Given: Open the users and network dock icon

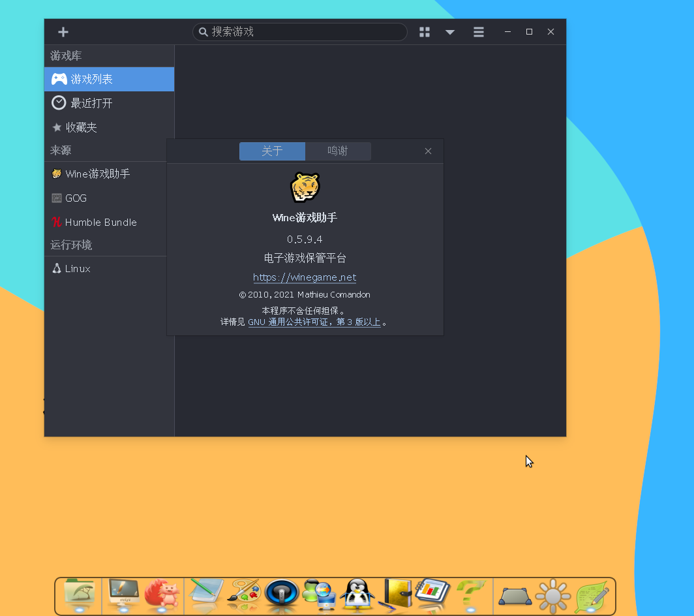Looking at the screenshot, I should tap(319, 593).
